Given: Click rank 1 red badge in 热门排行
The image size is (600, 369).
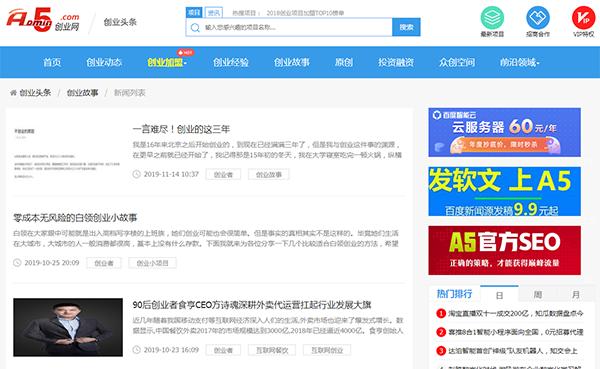Looking at the screenshot, I should pos(441,313).
